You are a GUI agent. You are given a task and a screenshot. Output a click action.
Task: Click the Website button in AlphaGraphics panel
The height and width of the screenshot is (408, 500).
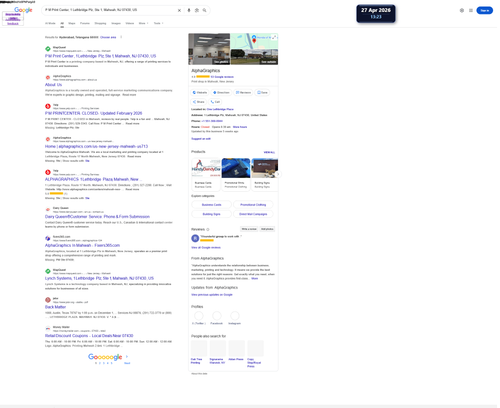pos(200,92)
